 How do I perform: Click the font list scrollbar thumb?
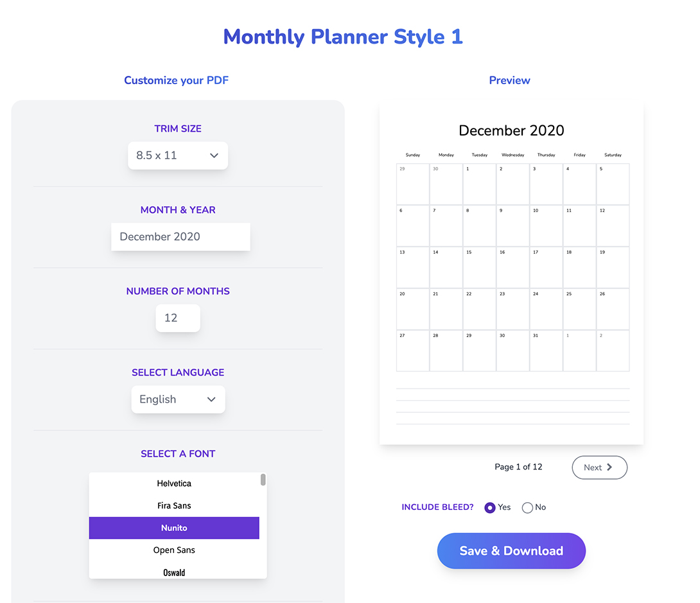click(x=263, y=480)
